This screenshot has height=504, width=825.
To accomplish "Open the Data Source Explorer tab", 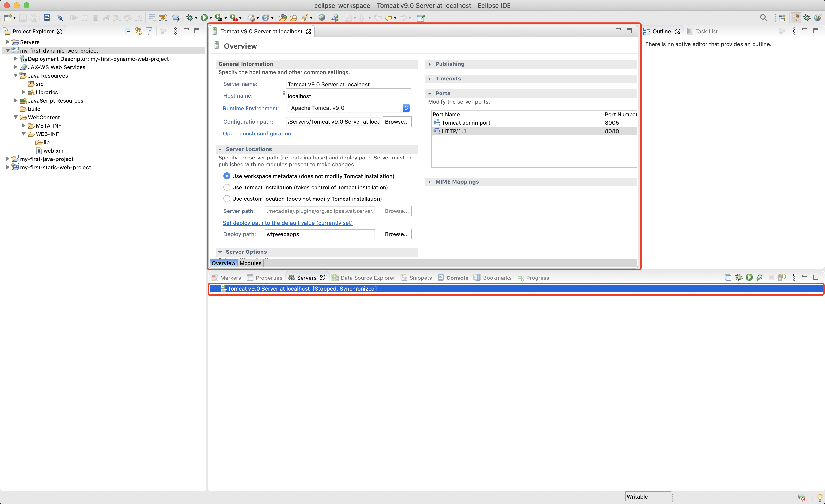I will [x=363, y=278].
